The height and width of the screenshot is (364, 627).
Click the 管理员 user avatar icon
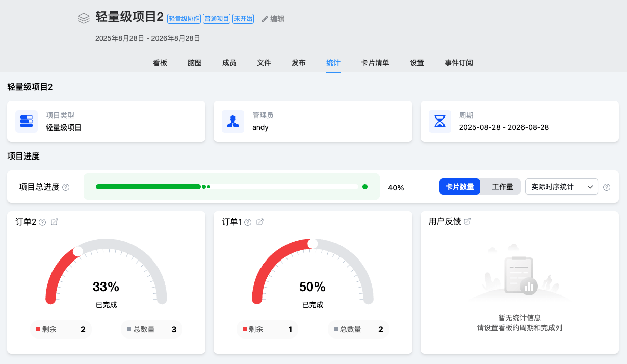(233, 121)
